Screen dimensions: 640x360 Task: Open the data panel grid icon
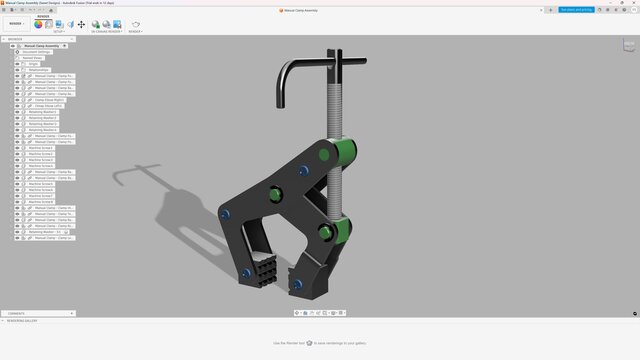click(4, 10)
